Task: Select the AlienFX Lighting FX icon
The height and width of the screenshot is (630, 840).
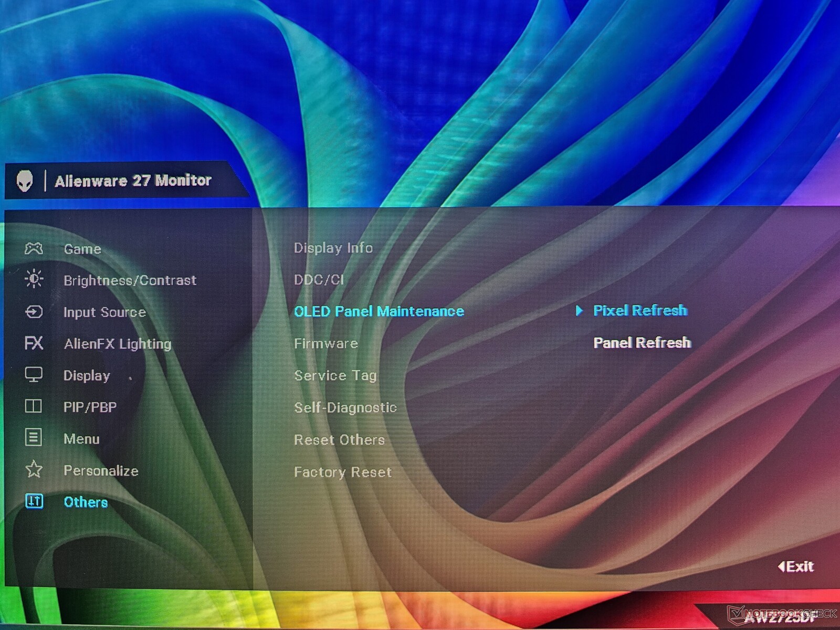Action: point(34,343)
